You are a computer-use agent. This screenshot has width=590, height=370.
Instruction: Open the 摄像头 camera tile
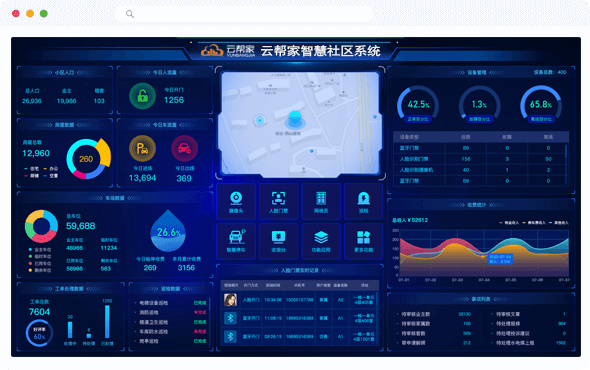[x=236, y=202]
